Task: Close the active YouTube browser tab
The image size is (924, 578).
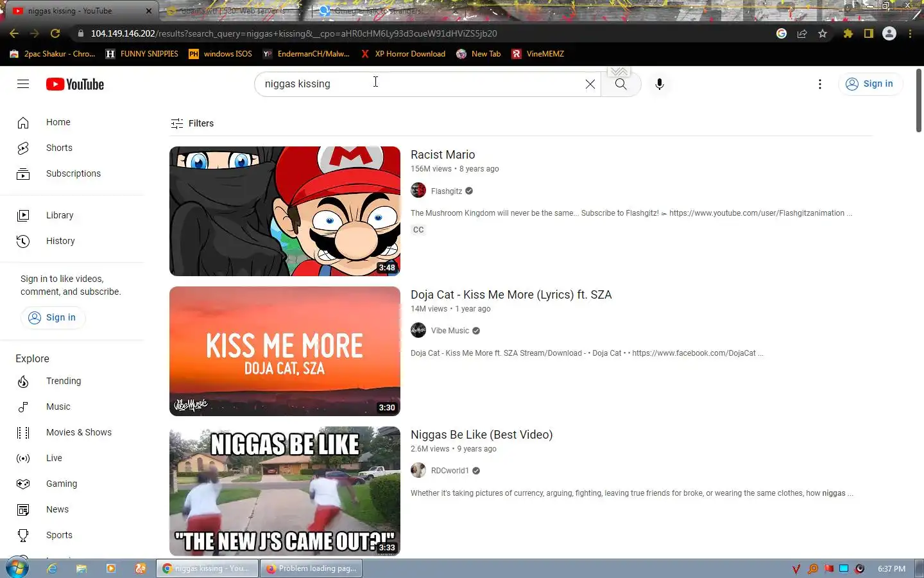Action: coord(149,11)
